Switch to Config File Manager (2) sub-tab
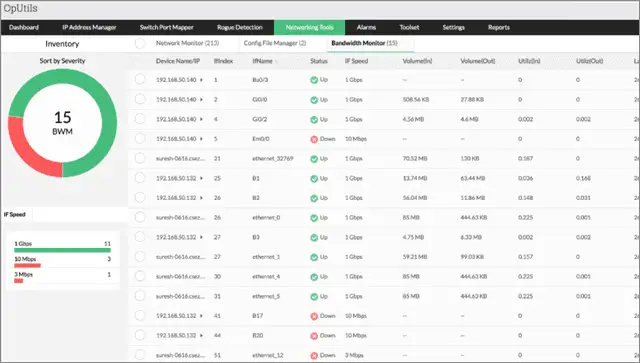The width and height of the screenshot is (640, 363). 275,43
